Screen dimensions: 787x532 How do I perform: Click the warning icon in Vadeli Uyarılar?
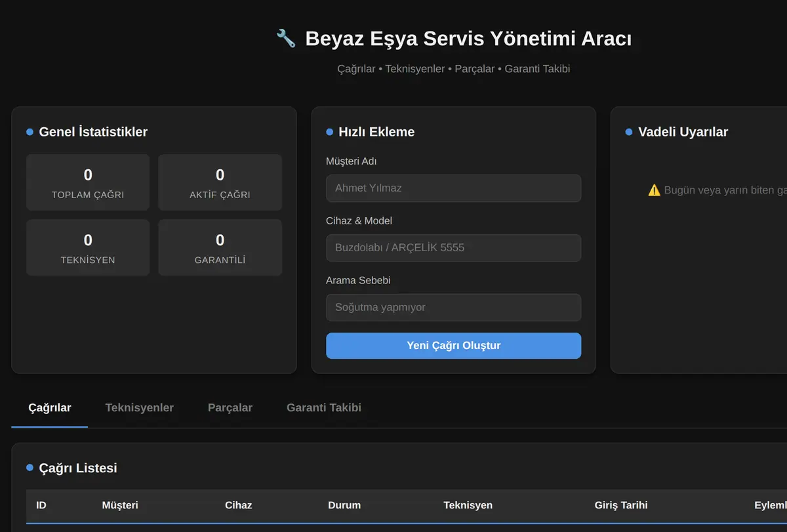tap(654, 190)
